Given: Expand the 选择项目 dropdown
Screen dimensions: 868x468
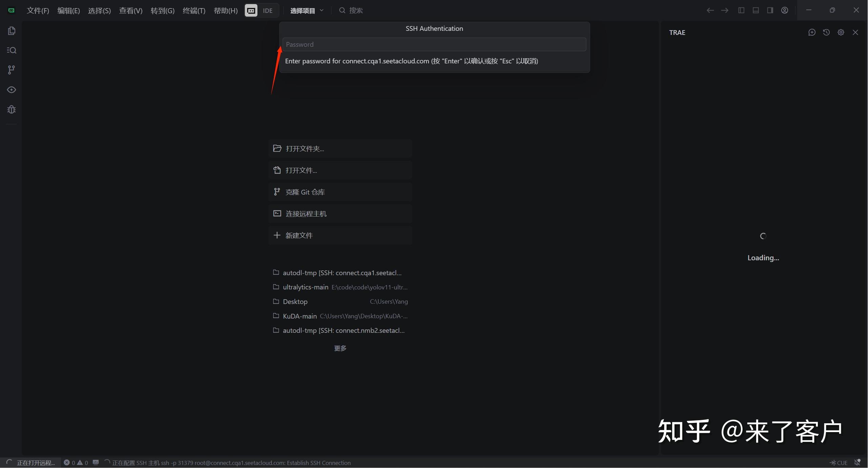Looking at the screenshot, I should 307,11.
